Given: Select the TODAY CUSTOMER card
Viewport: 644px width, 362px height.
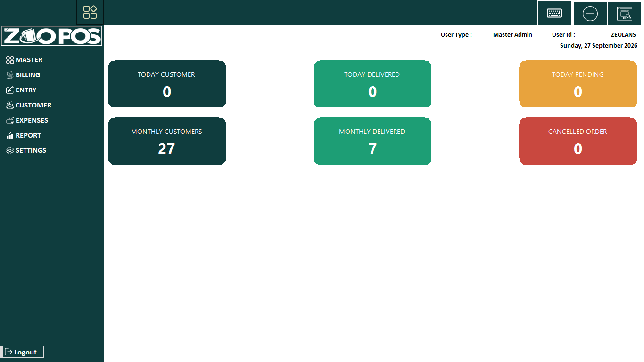Looking at the screenshot, I should (x=167, y=84).
